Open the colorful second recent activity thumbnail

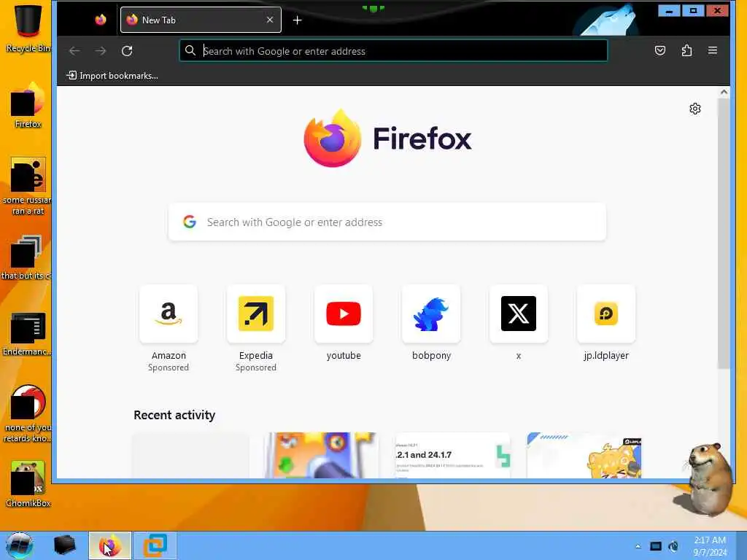click(322, 455)
